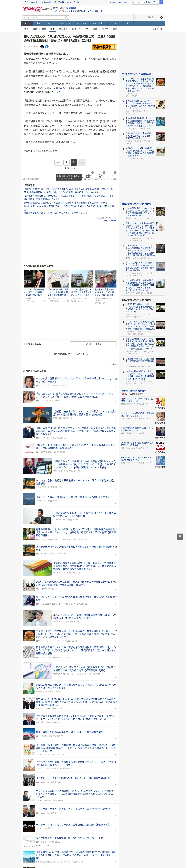The image size is (186, 868).
Task: Open the みんなの意見 tab
Action: point(99,24)
